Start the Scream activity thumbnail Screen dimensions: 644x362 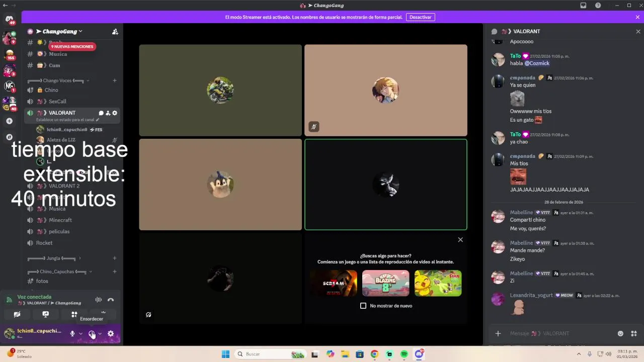pyautogui.click(x=334, y=283)
